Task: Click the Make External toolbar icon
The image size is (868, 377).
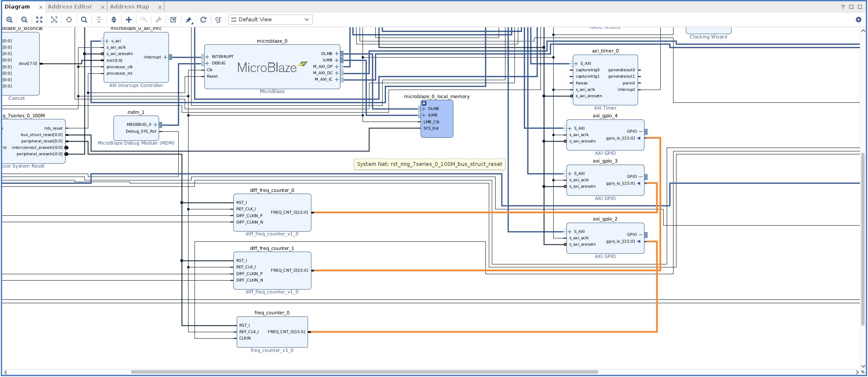Action: click(144, 20)
